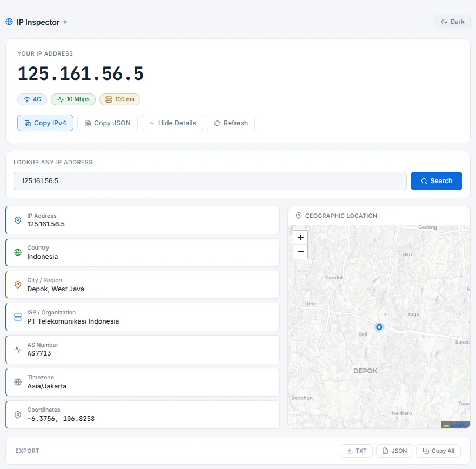The height and width of the screenshot is (469, 476).
Task: Select the coordinates -6.3756, 106.8258
Action: pyautogui.click(x=61, y=419)
